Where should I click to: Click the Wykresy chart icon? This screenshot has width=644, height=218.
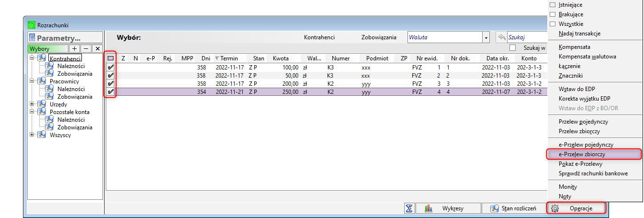[x=429, y=208]
